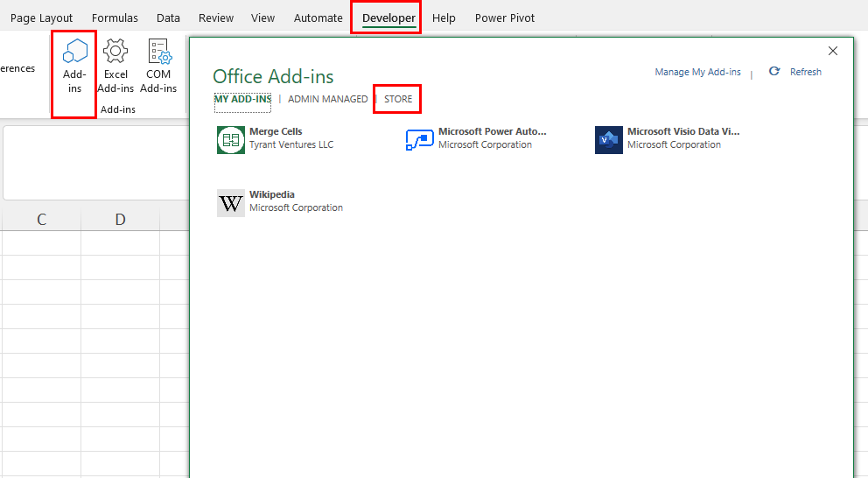Click Microsoft Corporation under Wikipedia

coord(296,207)
